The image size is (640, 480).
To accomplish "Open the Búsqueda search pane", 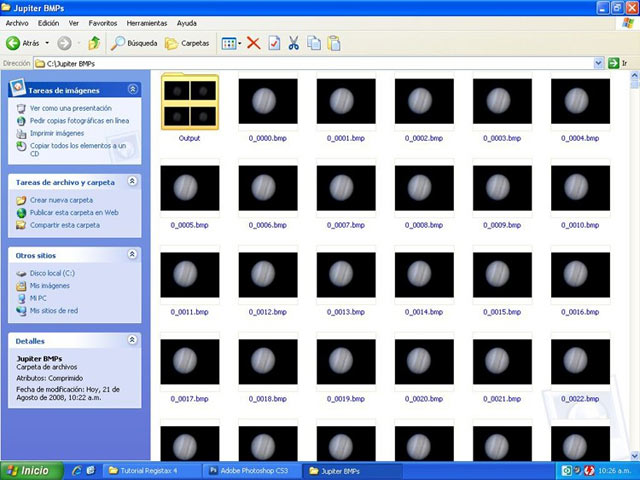I will coord(133,43).
